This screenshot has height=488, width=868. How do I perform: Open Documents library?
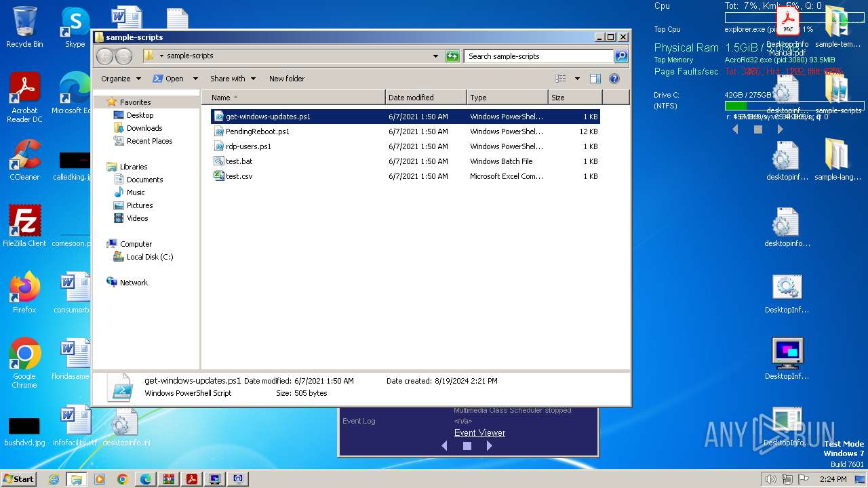144,180
